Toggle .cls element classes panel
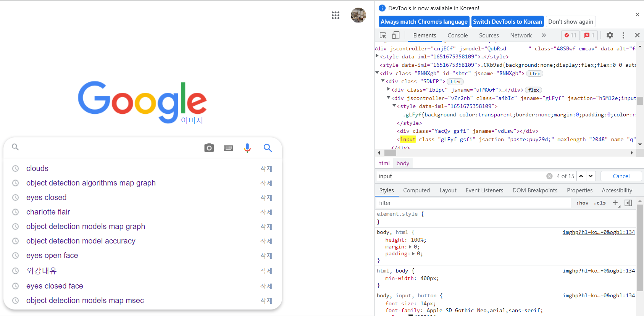644x316 pixels. tap(600, 203)
